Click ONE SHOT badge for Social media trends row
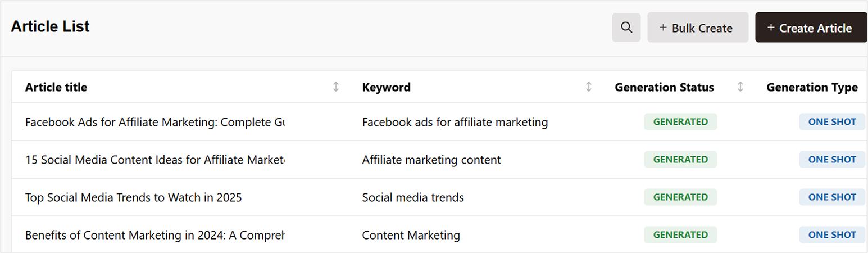 tap(832, 197)
